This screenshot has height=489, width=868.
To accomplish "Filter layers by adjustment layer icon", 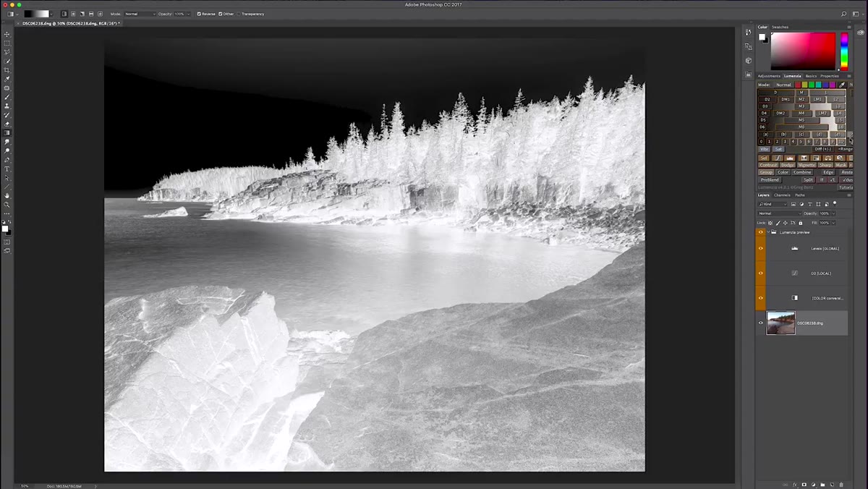I will point(801,204).
